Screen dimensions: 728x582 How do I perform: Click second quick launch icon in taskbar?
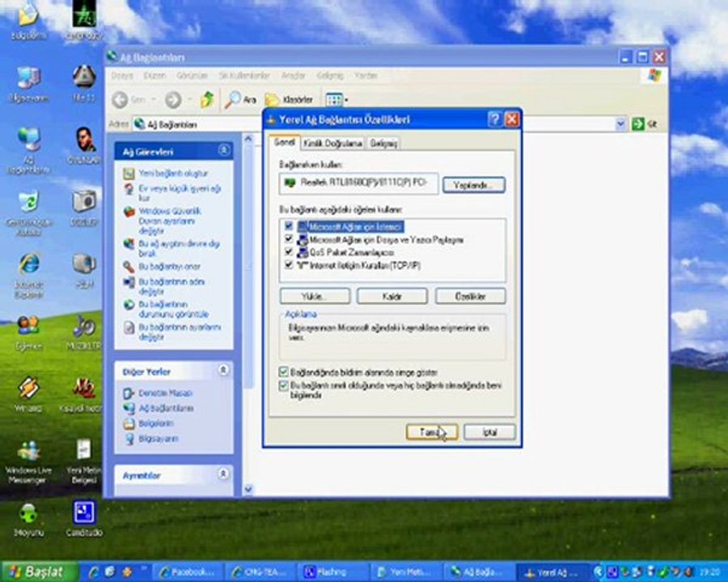click(110, 571)
